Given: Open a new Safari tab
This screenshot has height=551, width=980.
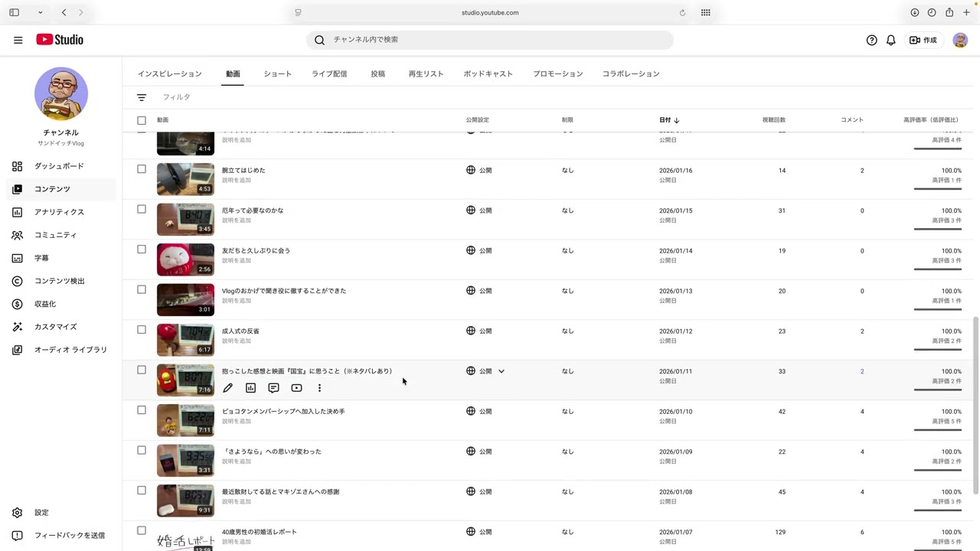Looking at the screenshot, I should (967, 12).
